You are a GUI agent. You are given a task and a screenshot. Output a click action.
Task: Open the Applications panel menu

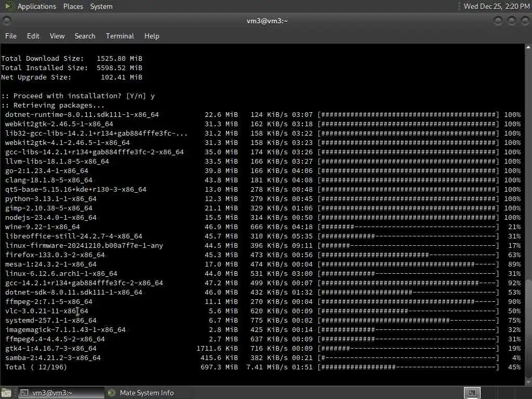(x=37, y=6)
